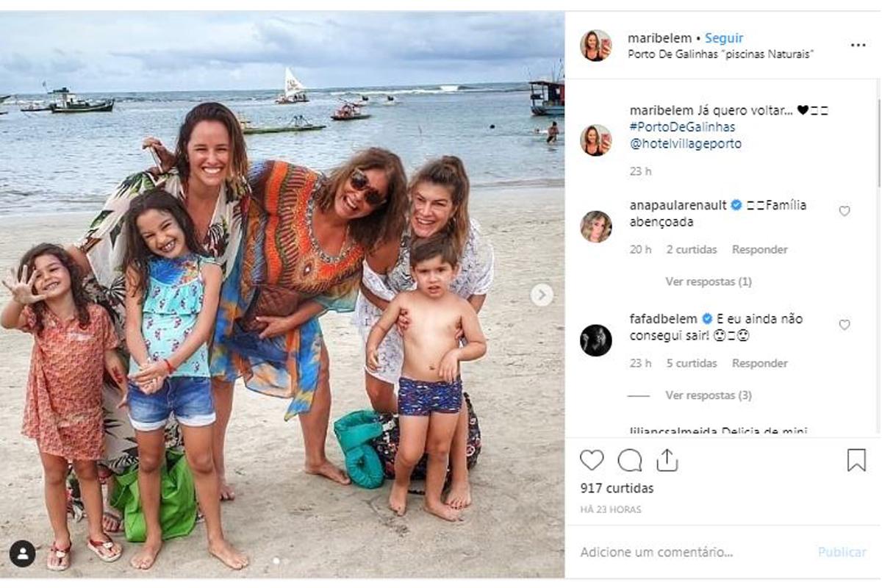Like the post with the heart icon
Image resolution: width=882 pixels, height=588 pixels.
coord(592,460)
